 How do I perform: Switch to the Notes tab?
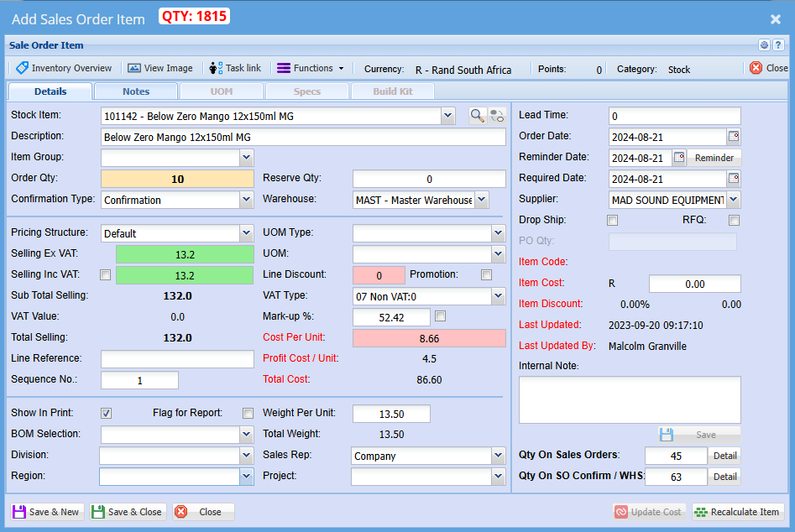click(x=136, y=91)
